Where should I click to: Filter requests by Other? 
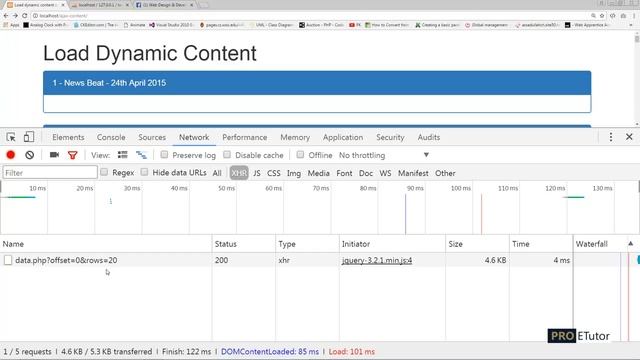(445, 173)
